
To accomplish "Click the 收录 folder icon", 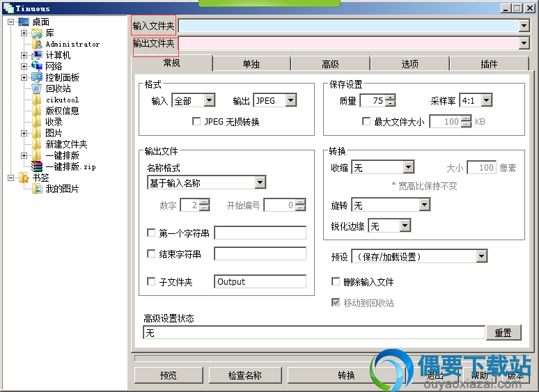I will (37, 122).
